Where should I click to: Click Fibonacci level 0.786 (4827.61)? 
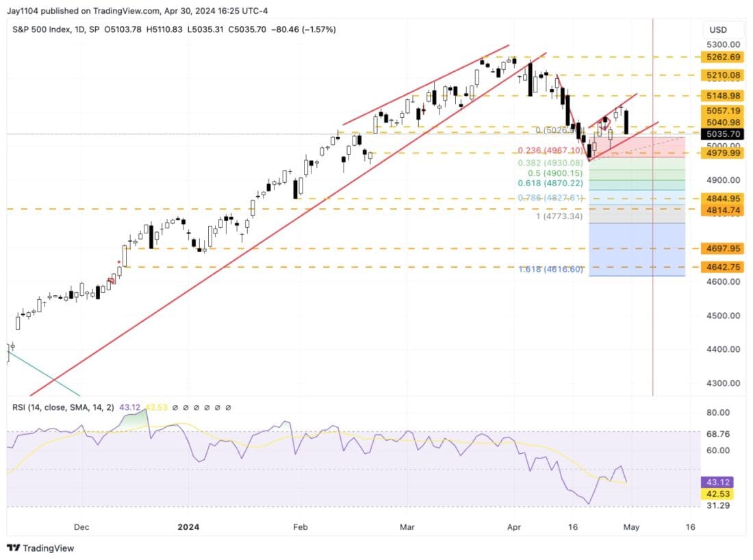(x=550, y=198)
